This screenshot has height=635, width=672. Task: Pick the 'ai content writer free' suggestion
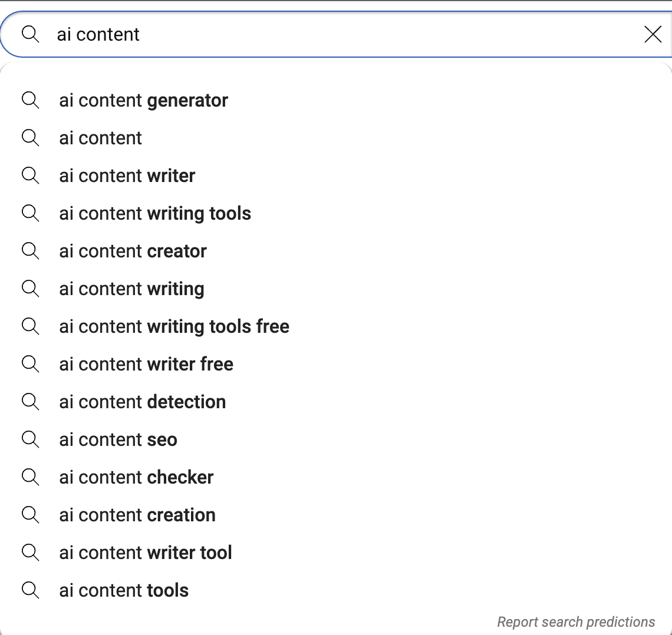tap(336, 364)
